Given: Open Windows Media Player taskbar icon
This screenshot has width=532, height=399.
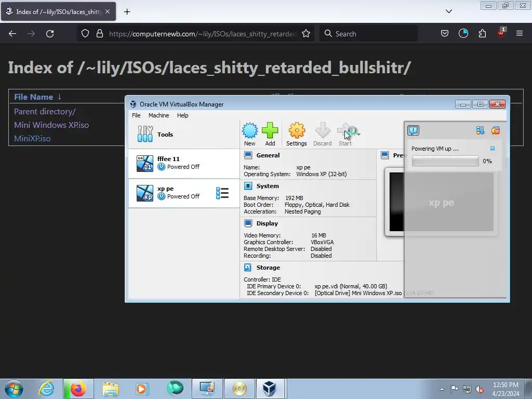Looking at the screenshot, I should (142, 389).
